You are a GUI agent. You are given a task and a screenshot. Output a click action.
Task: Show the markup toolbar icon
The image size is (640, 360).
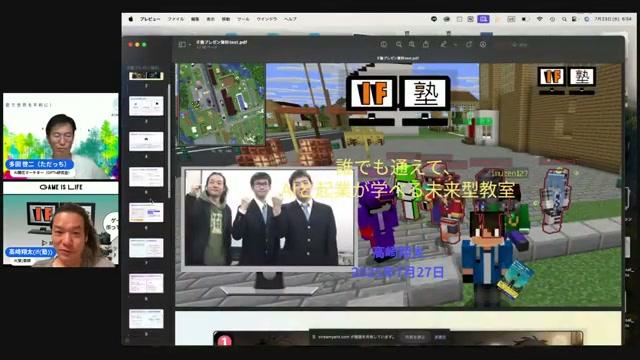(x=483, y=44)
